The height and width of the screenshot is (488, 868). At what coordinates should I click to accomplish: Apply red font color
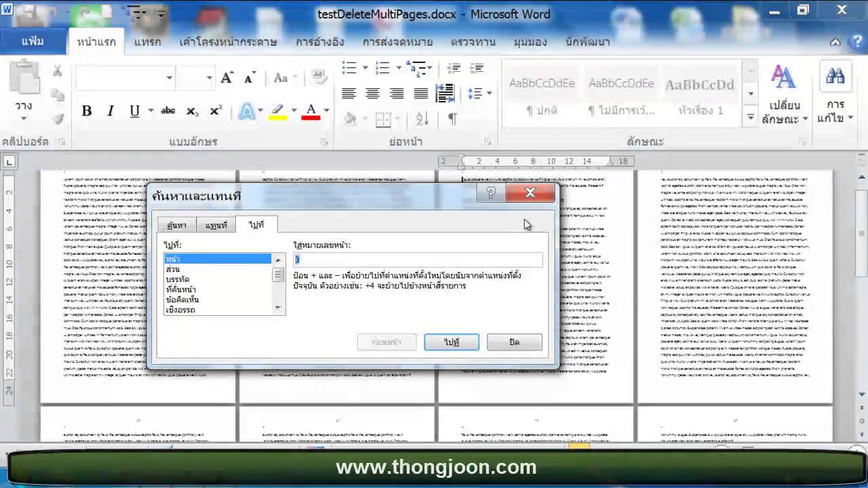click(311, 111)
